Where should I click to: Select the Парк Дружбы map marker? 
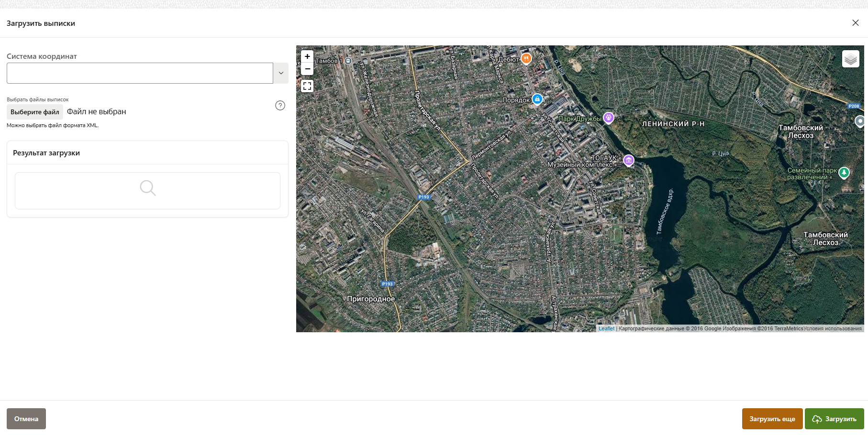pyautogui.click(x=608, y=117)
